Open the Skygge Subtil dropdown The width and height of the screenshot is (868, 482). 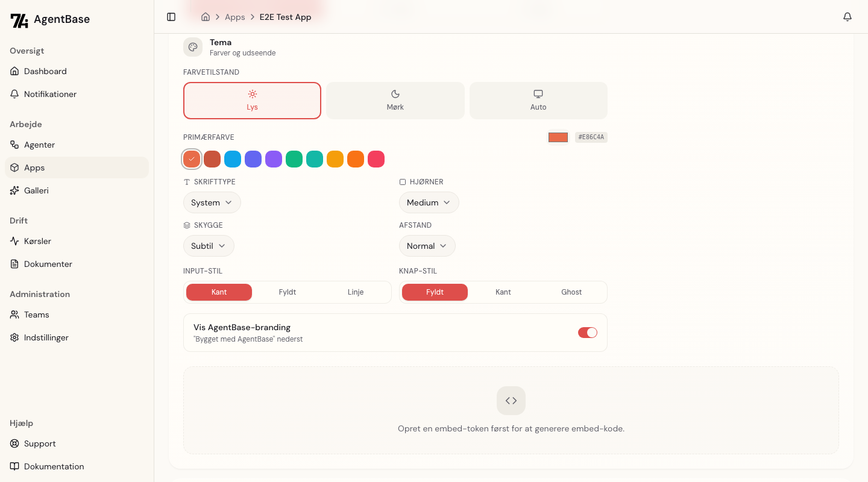click(209, 246)
